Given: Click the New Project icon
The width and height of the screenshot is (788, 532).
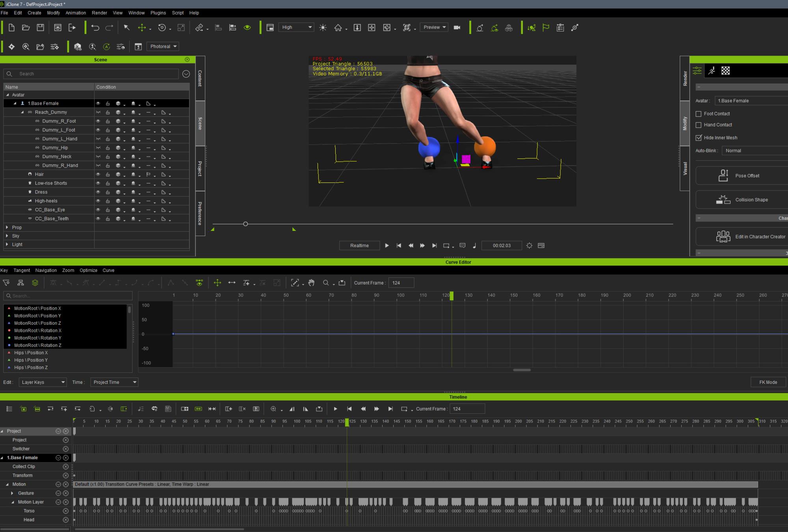Looking at the screenshot, I should click(11, 28).
